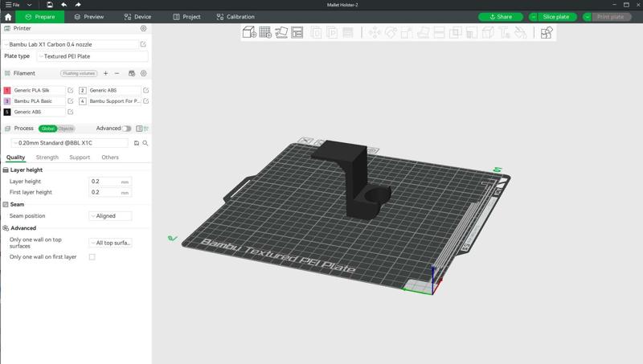Click the Save project disk icon
The image size is (643, 364).
[50, 5]
